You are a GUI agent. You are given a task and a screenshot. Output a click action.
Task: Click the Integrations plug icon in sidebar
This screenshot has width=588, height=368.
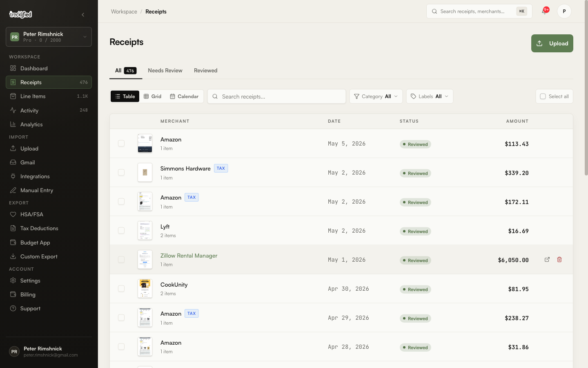click(x=13, y=176)
